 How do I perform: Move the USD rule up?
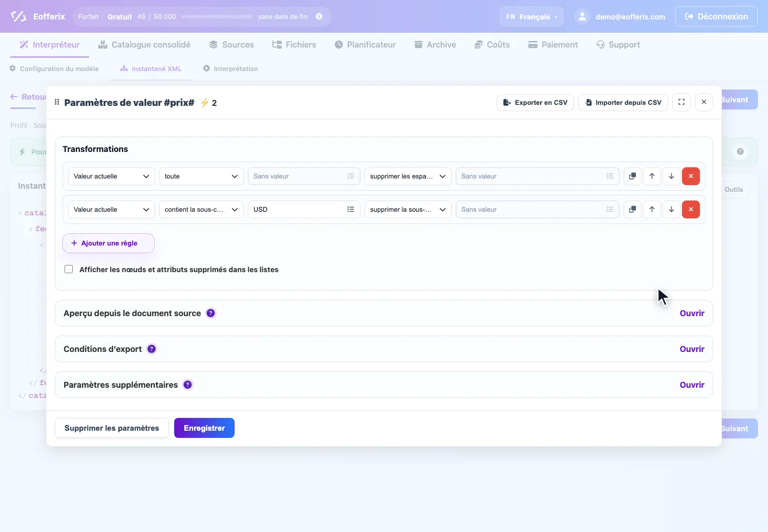click(x=652, y=210)
